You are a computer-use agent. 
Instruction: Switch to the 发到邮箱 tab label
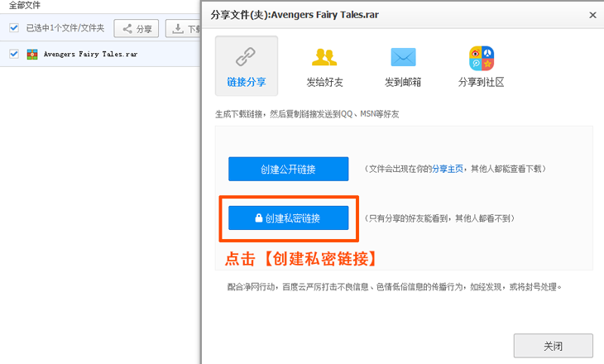[403, 83]
